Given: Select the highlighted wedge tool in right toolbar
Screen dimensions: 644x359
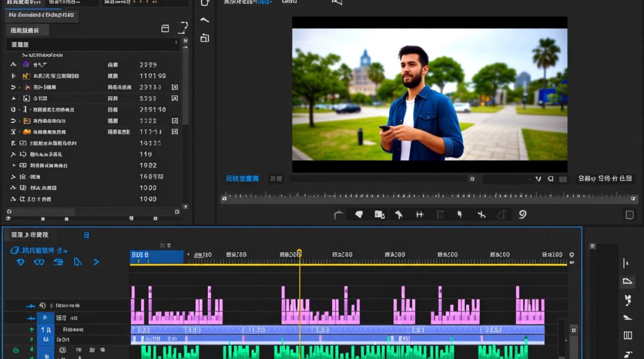Looking at the screenshot, I should [627, 281].
